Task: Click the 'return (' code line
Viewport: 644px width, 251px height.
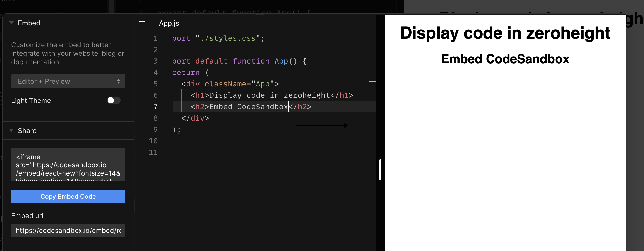Action: [x=190, y=73]
